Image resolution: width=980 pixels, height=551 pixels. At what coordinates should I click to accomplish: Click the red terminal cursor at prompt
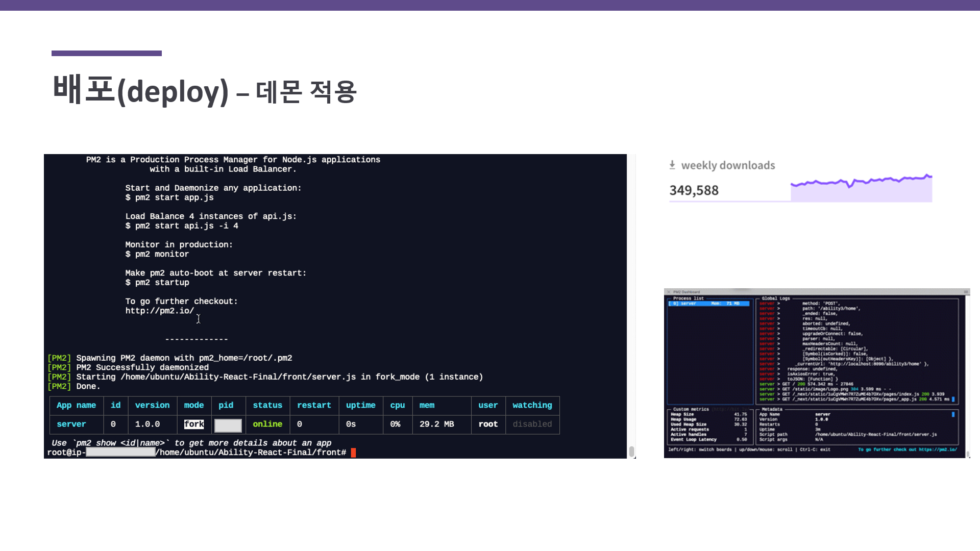pos(353,453)
